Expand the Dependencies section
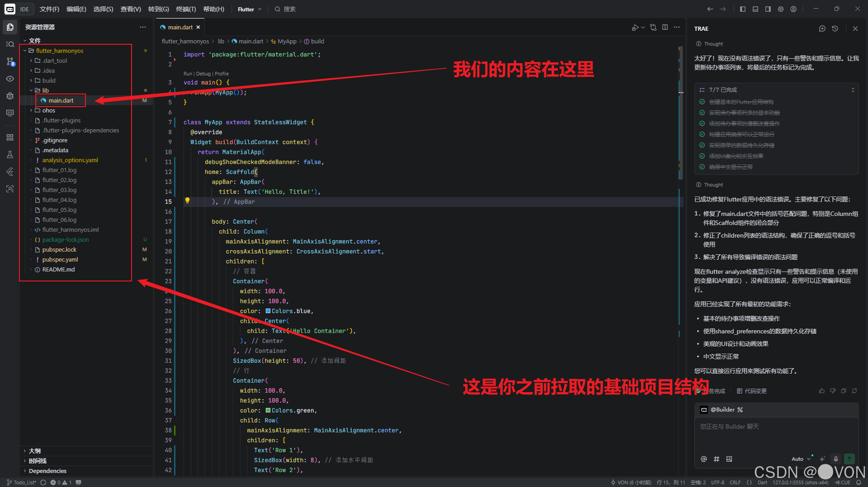Screen dimensions: 868x487 (47, 471)
